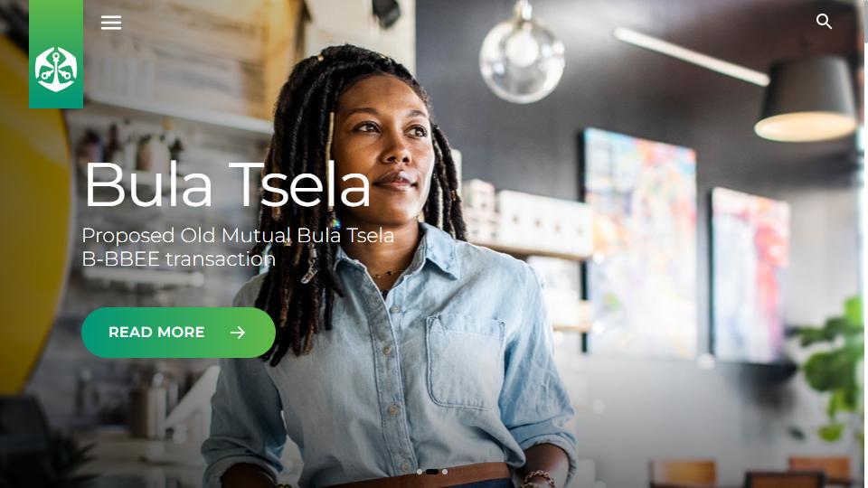Screen dimensions: 868x488
Task: Click the page's right-edge vertical scrollbar
Action: pyautogui.click(x=866, y=244)
